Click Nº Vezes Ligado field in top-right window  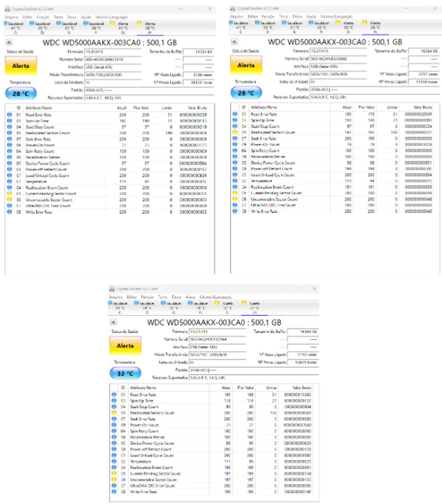coord(424,74)
